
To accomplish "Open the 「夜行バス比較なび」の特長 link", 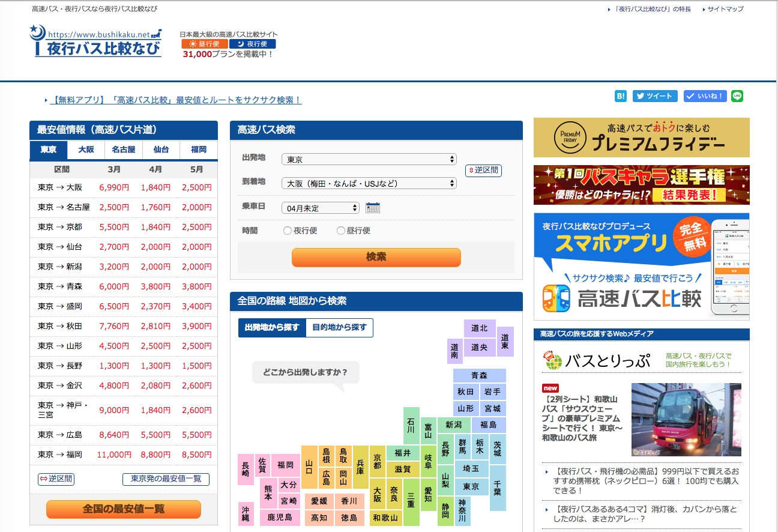I will pyautogui.click(x=652, y=9).
